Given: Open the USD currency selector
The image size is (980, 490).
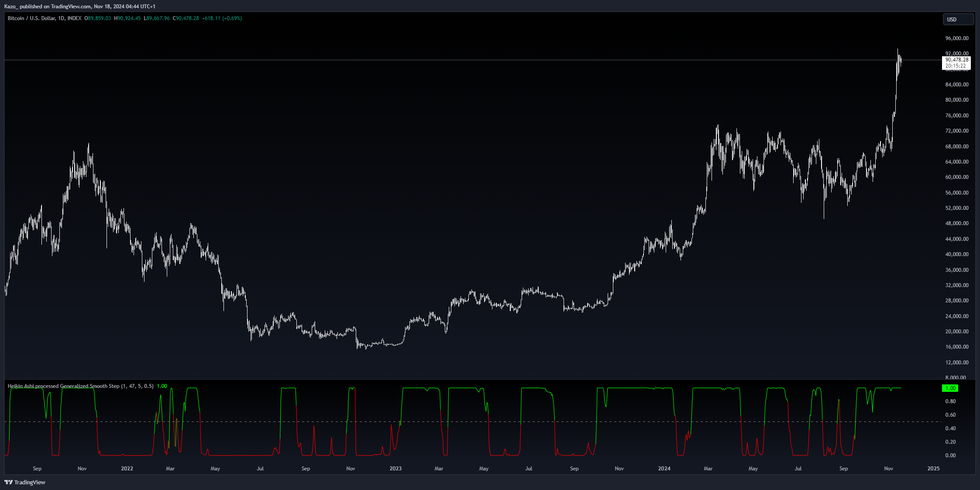Looking at the screenshot, I should click(x=958, y=19).
